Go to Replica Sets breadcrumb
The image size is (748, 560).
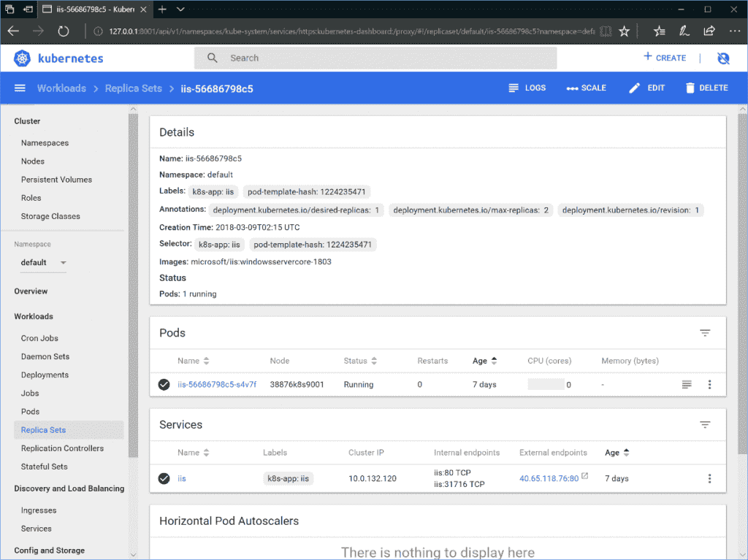point(133,88)
